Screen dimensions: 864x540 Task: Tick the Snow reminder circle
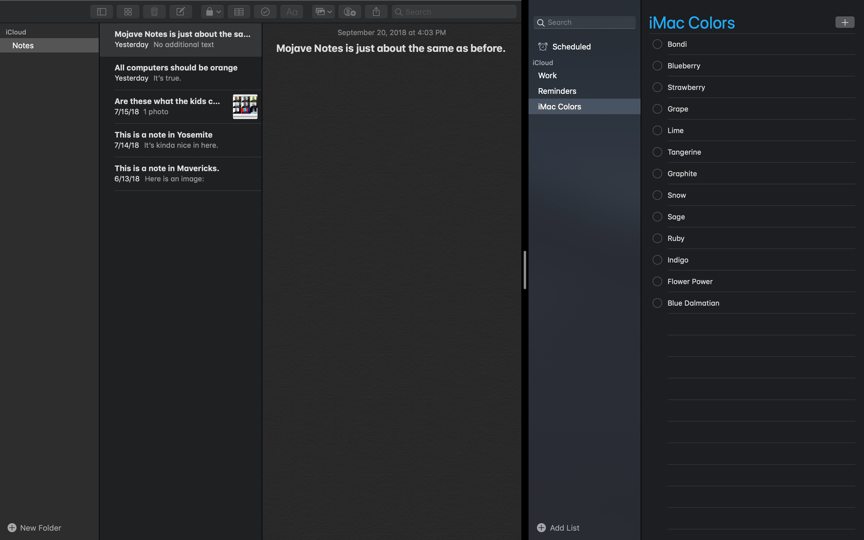click(657, 195)
